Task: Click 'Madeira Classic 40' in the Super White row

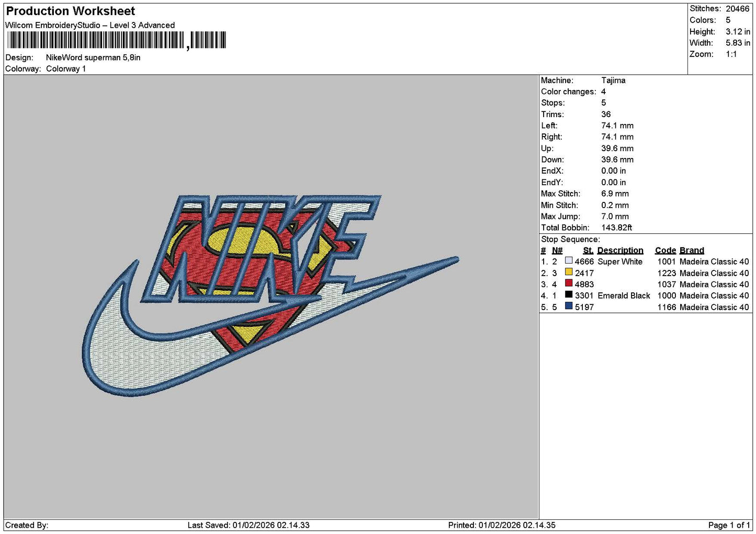Action: [714, 262]
